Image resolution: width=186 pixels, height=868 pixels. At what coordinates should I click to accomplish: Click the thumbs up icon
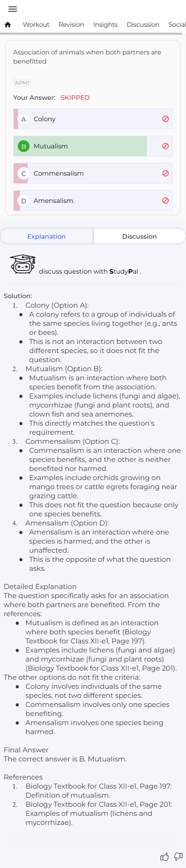click(x=165, y=856)
